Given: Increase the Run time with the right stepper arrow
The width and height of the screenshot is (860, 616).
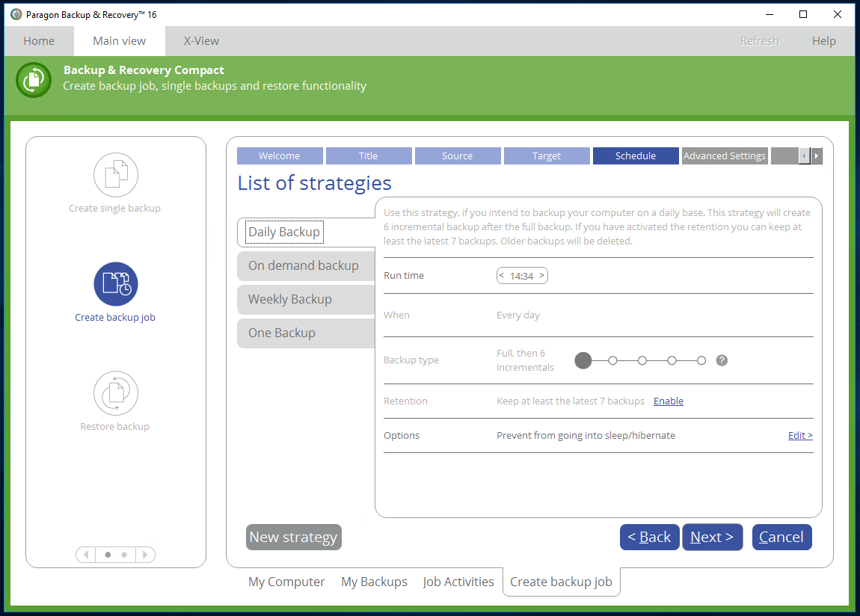Looking at the screenshot, I should (x=541, y=275).
